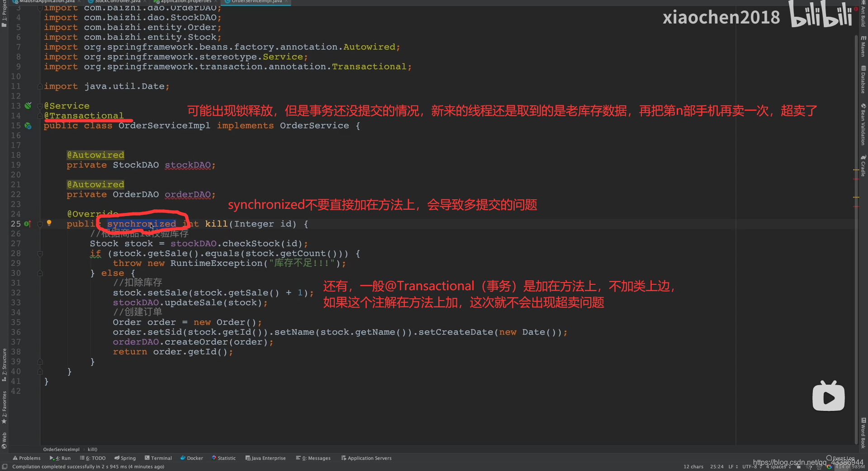This screenshot has width=868, height=471.
Task: Click the 12 chars selection indicator
Action: coord(693,466)
